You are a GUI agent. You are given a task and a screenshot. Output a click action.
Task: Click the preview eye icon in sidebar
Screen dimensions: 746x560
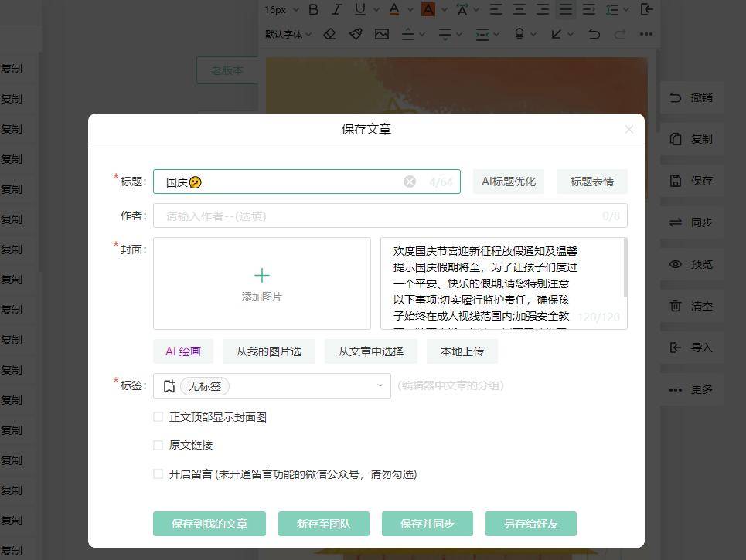click(x=676, y=264)
